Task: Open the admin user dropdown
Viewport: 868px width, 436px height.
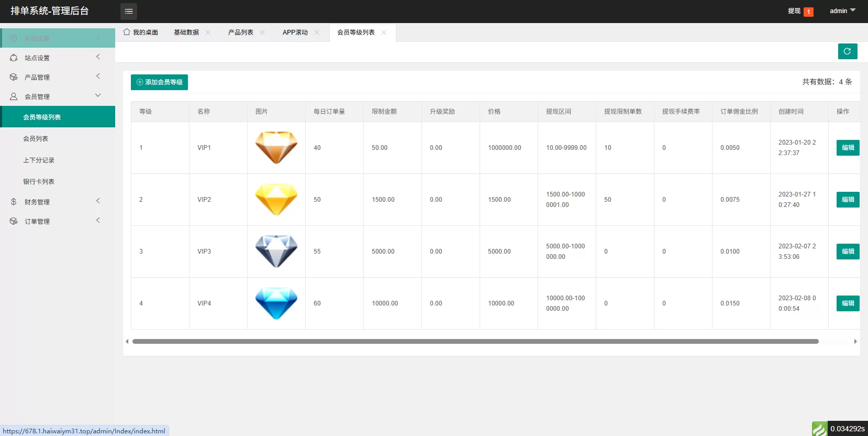Action: [x=842, y=11]
